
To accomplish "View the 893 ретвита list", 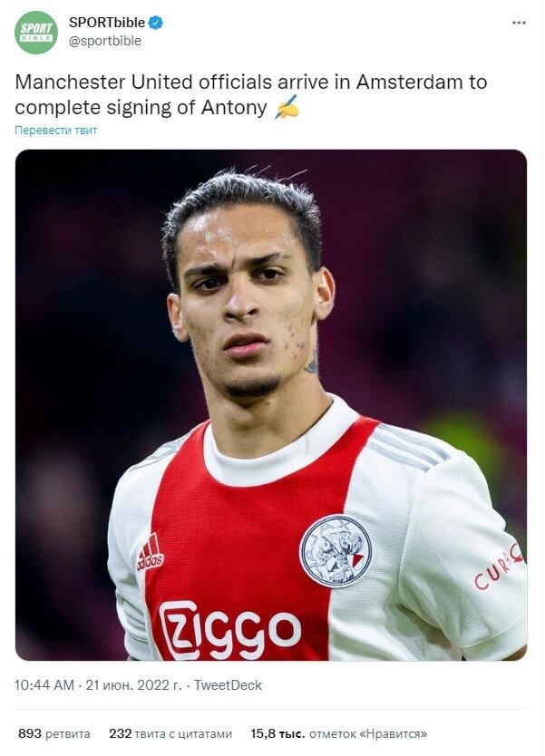I will click(54, 734).
